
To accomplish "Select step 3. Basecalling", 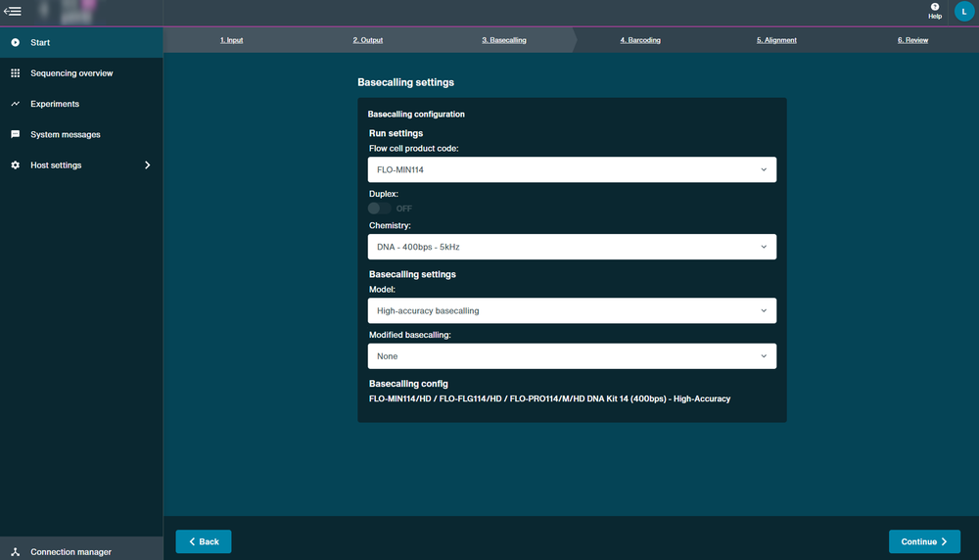I will (x=504, y=40).
